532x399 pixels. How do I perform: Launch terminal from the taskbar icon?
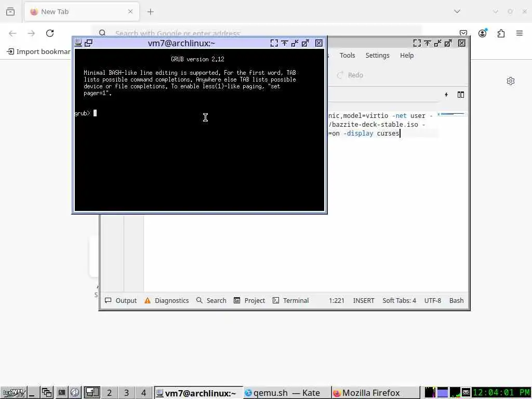[61, 393]
